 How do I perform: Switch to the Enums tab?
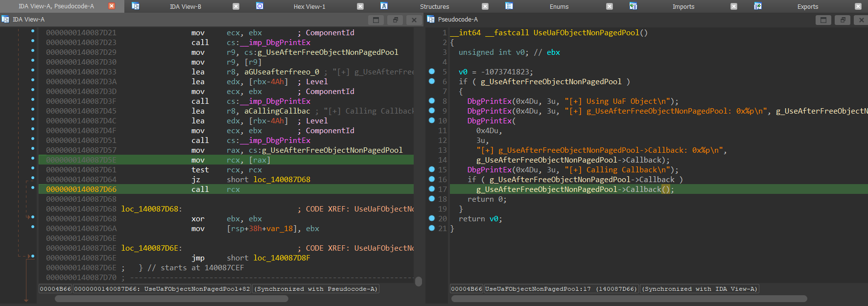tap(559, 6)
